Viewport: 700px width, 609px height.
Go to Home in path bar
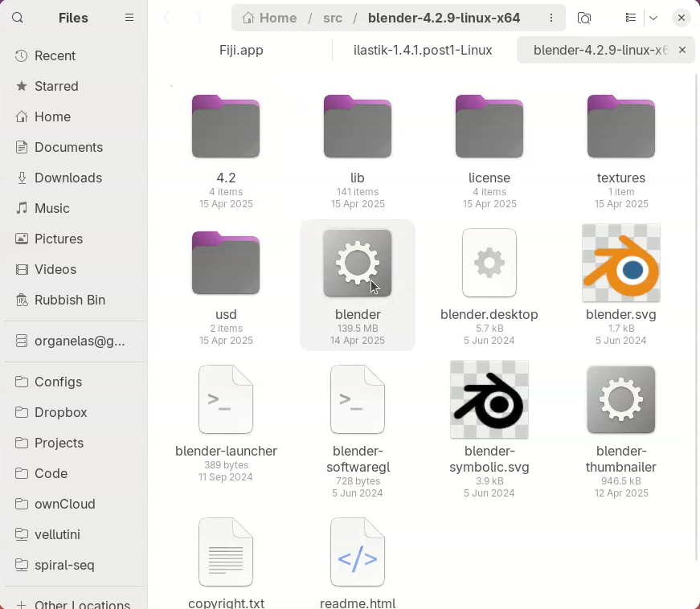[270, 18]
